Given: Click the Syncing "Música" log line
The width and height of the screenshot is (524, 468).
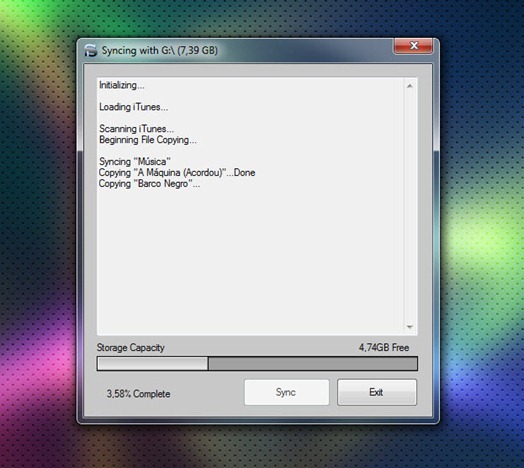Looking at the screenshot, I should (135, 161).
